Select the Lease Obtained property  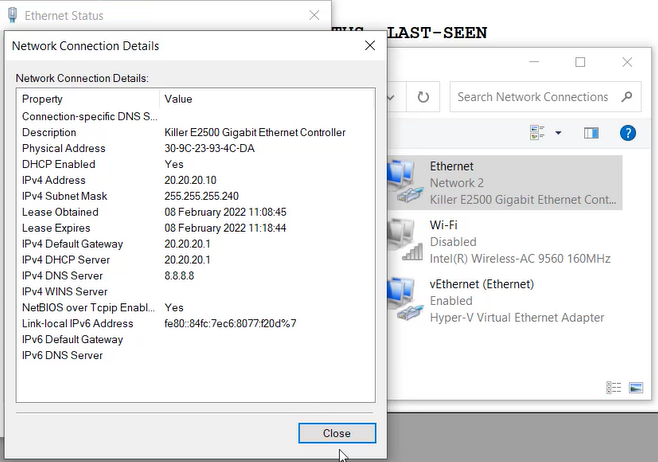(60, 212)
